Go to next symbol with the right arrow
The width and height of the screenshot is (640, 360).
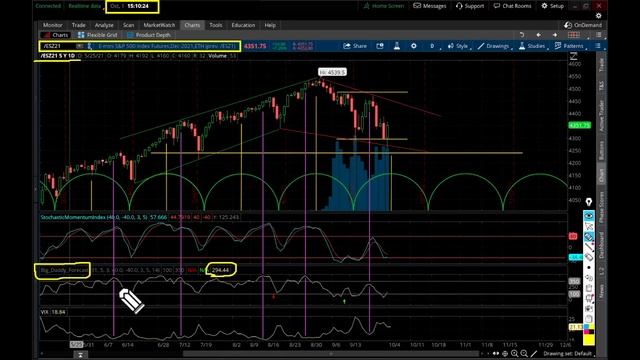pos(555,35)
